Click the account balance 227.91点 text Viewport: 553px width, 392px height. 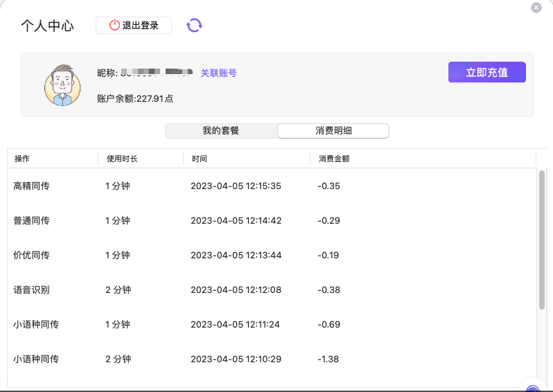coord(135,99)
